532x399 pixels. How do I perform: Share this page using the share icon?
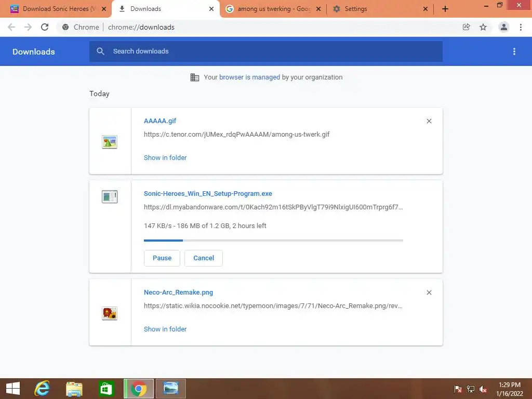(x=466, y=27)
